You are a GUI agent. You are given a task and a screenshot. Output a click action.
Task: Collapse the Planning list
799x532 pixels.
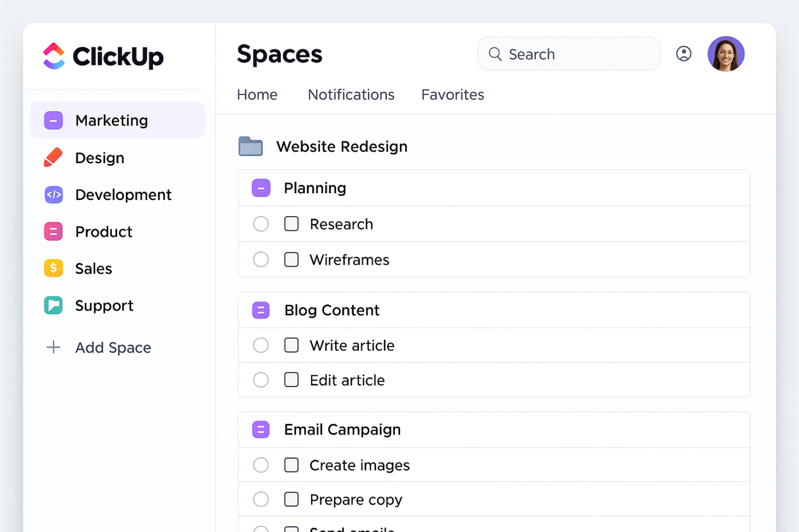[x=261, y=188]
